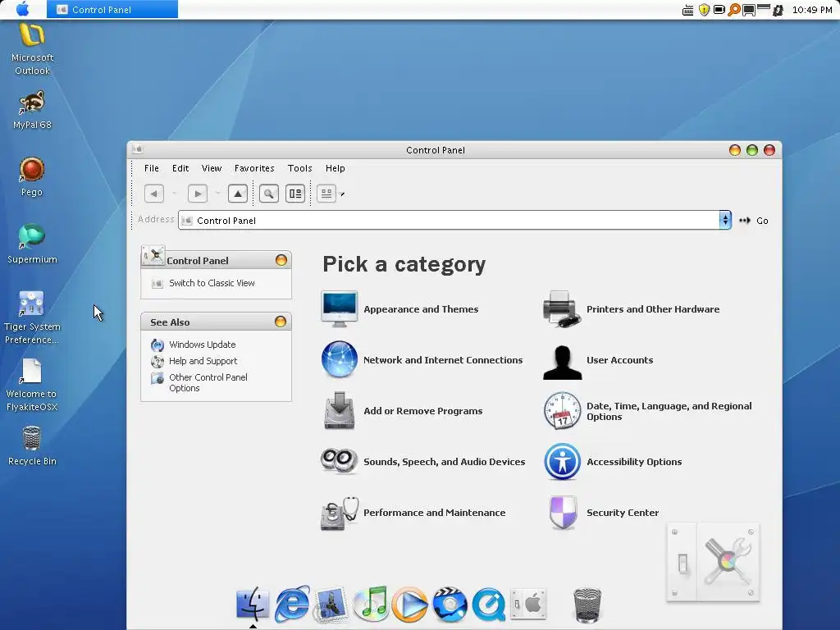Click the Back arrow toolbar button
840x630 pixels.
[153, 194]
